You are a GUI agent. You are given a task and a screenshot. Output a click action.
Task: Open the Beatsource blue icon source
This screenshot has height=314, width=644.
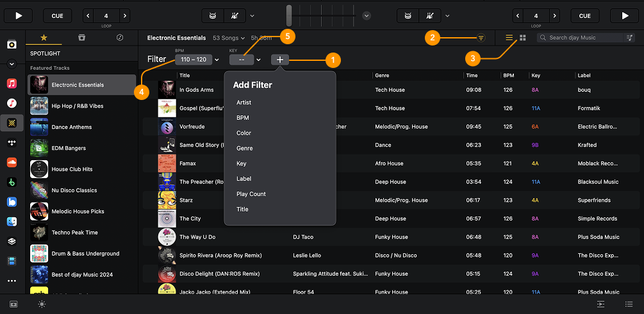point(12,202)
